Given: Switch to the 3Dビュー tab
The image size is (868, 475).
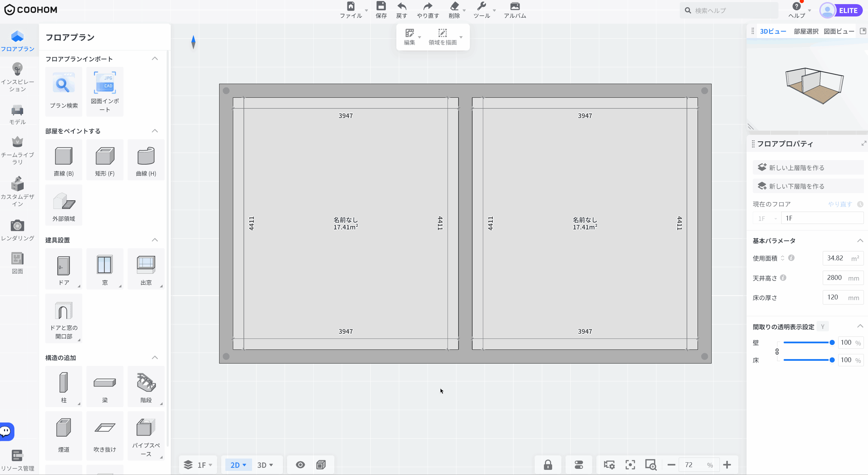Looking at the screenshot, I should pos(773,32).
